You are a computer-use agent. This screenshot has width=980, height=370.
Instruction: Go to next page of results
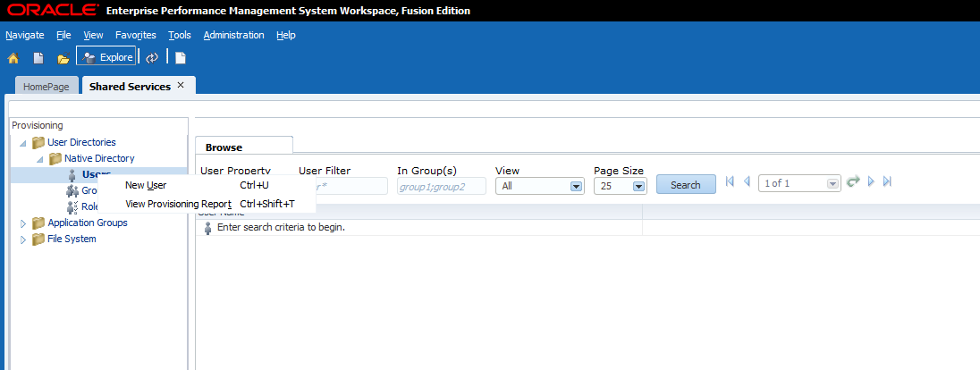coord(871,182)
